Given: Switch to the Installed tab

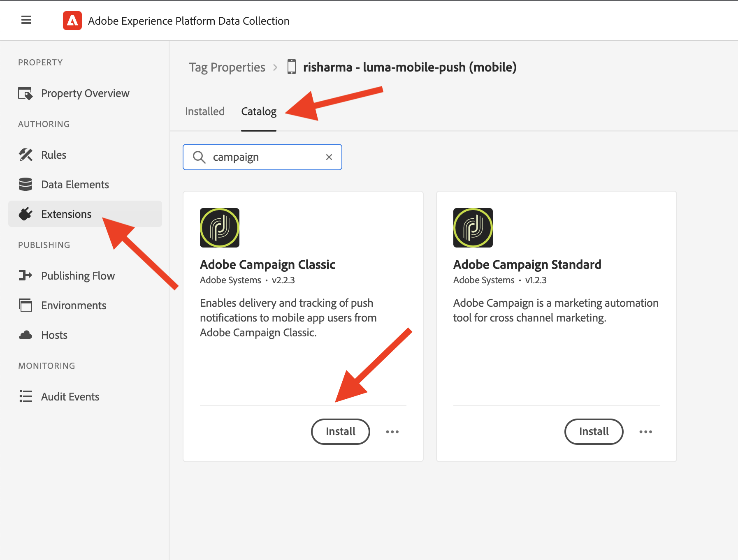Looking at the screenshot, I should click(205, 111).
